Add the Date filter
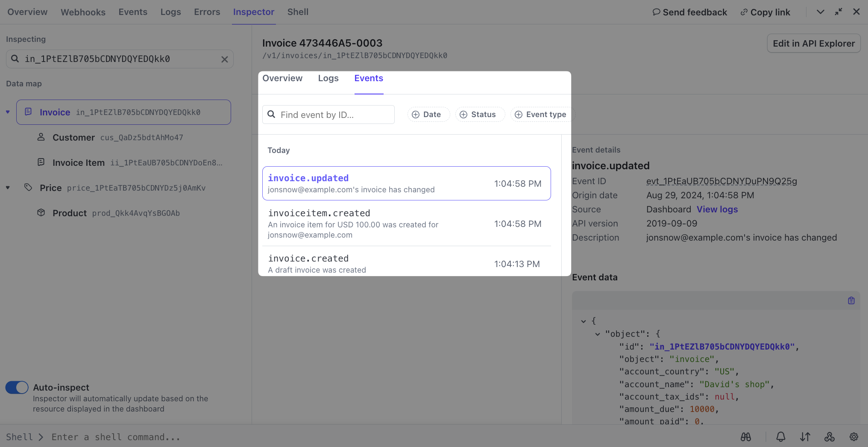The image size is (868, 447). (428, 115)
